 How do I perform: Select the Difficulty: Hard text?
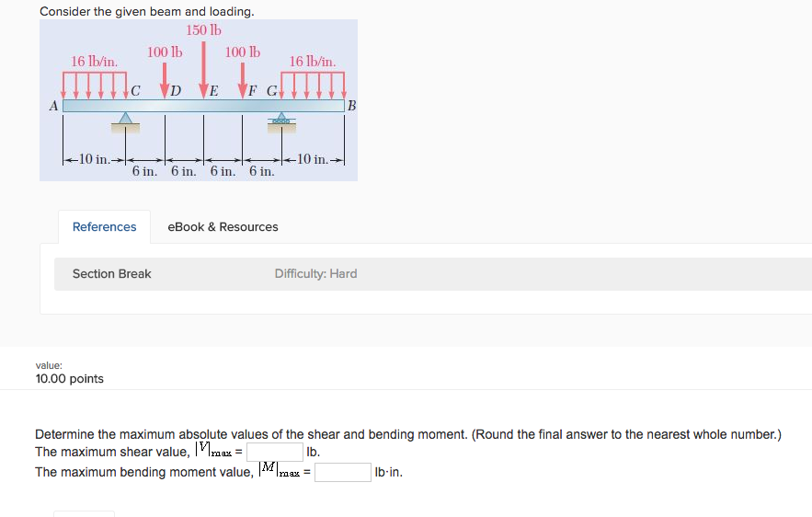pos(315,274)
